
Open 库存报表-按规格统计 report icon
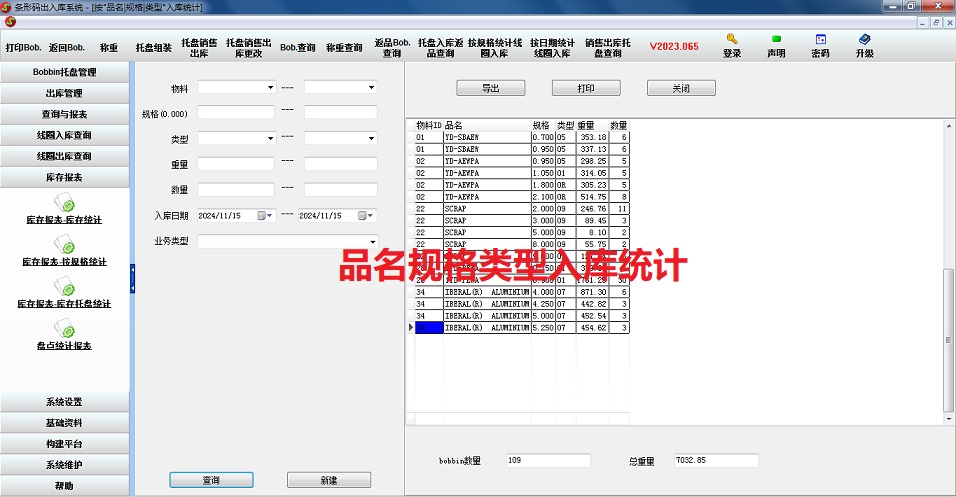click(x=65, y=246)
